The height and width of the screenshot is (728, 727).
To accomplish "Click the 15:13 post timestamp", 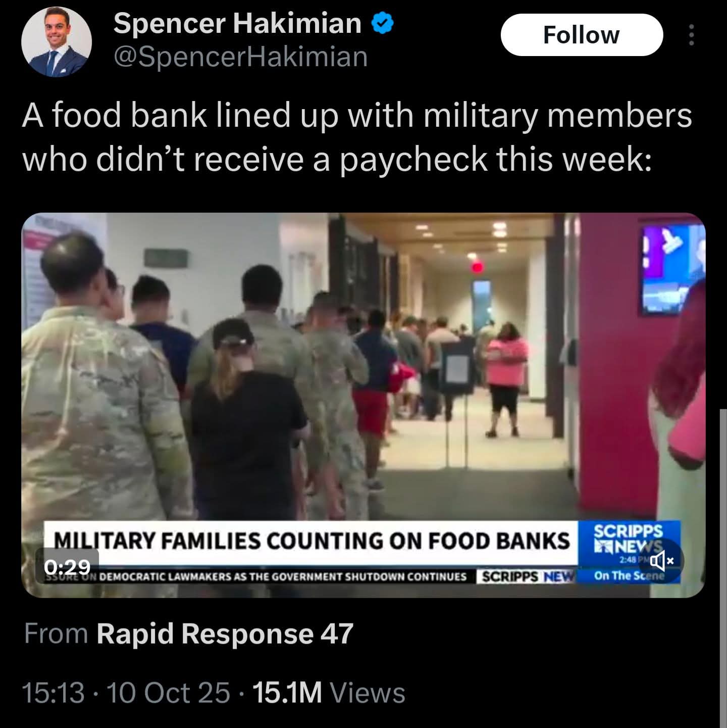I will point(53,693).
